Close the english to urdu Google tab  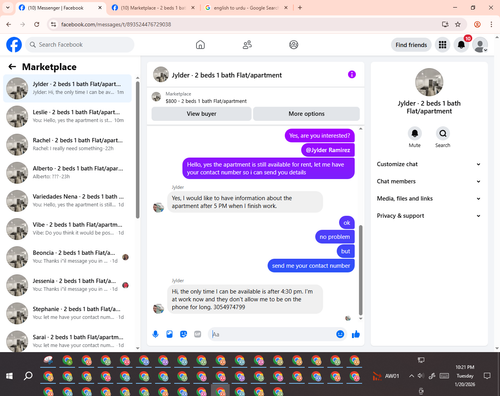pyautogui.click(x=286, y=8)
